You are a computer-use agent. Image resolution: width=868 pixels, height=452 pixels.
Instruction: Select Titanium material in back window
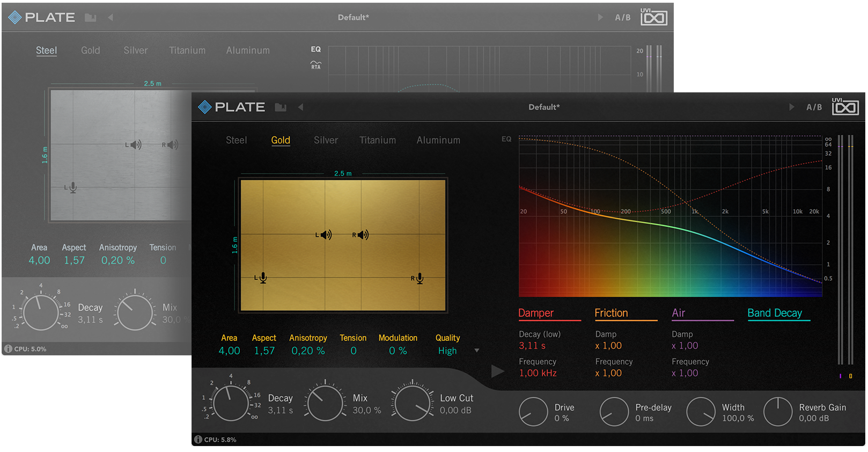(187, 50)
